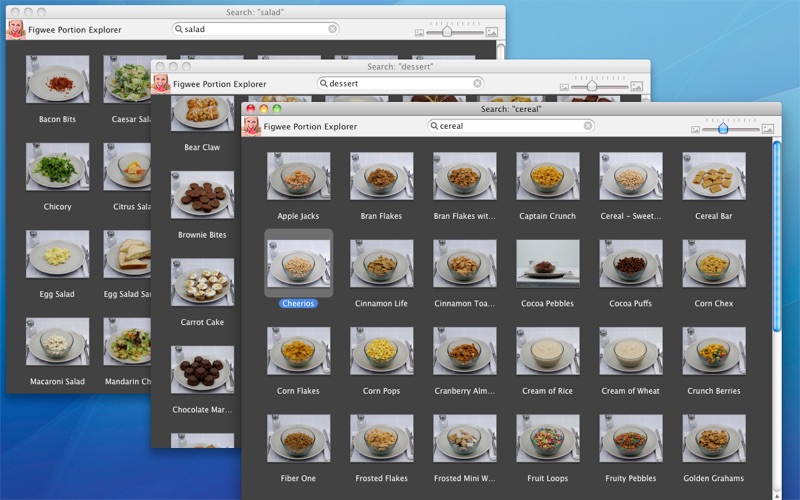Clear the cereal search field

pyautogui.click(x=588, y=126)
